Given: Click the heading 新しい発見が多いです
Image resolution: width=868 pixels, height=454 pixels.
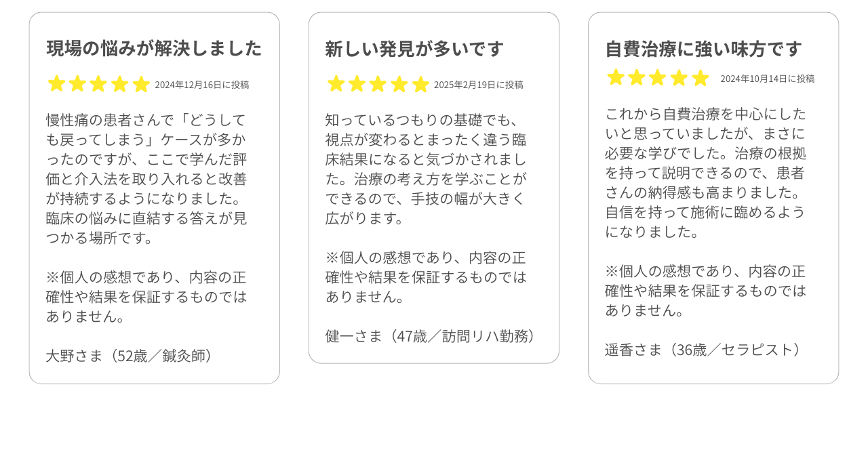Looking at the screenshot, I should click(414, 49).
